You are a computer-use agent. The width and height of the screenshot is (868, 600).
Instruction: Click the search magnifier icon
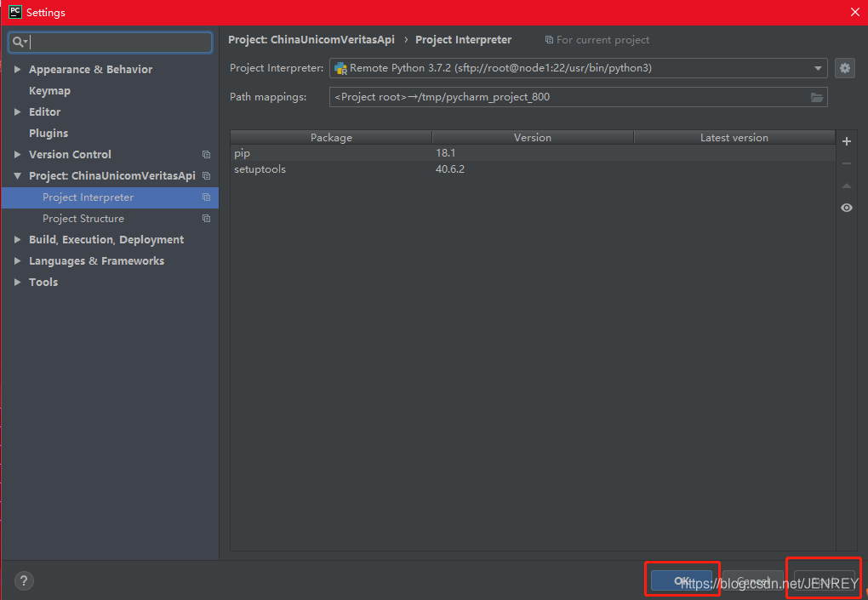click(19, 42)
